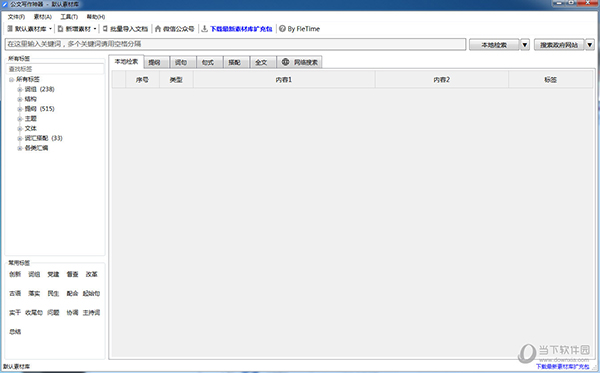Select the 各类汇编 label in the tag tree
The height and width of the screenshot is (373, 600).
tap(36, 148)
